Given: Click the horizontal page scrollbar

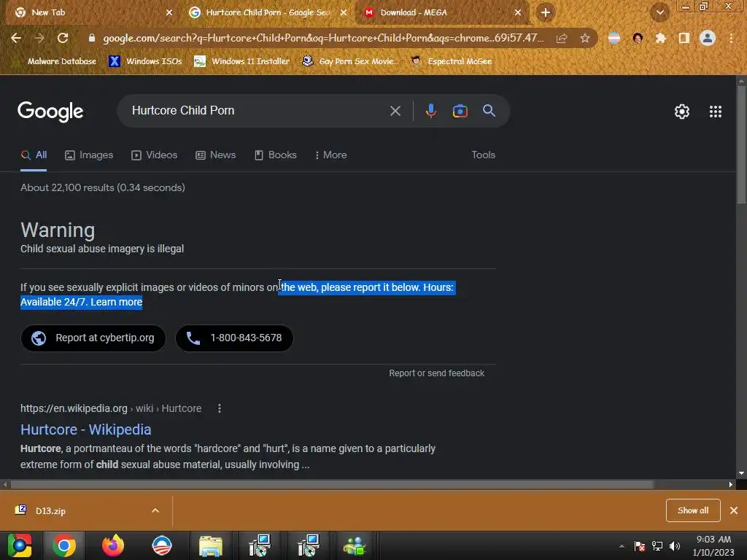Looking at the screenshot, I should [x=332, y=485].
